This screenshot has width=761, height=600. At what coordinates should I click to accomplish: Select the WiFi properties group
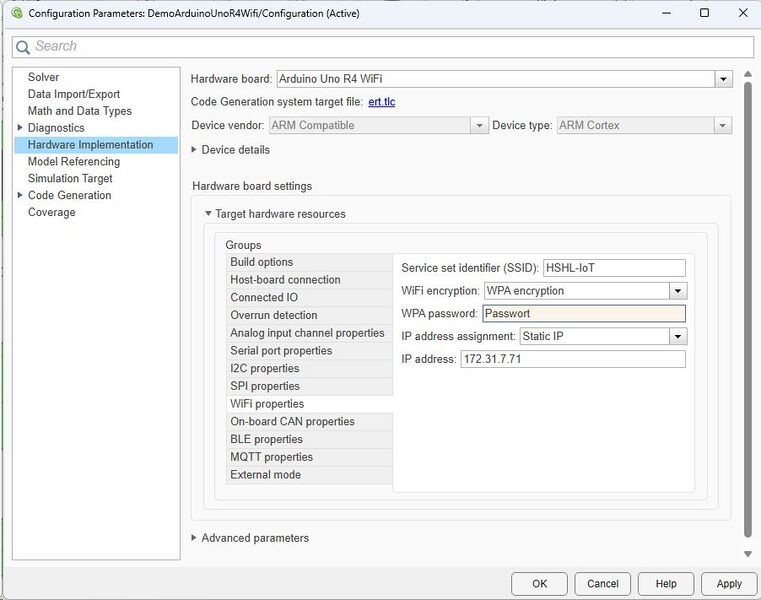coord(309,404)
